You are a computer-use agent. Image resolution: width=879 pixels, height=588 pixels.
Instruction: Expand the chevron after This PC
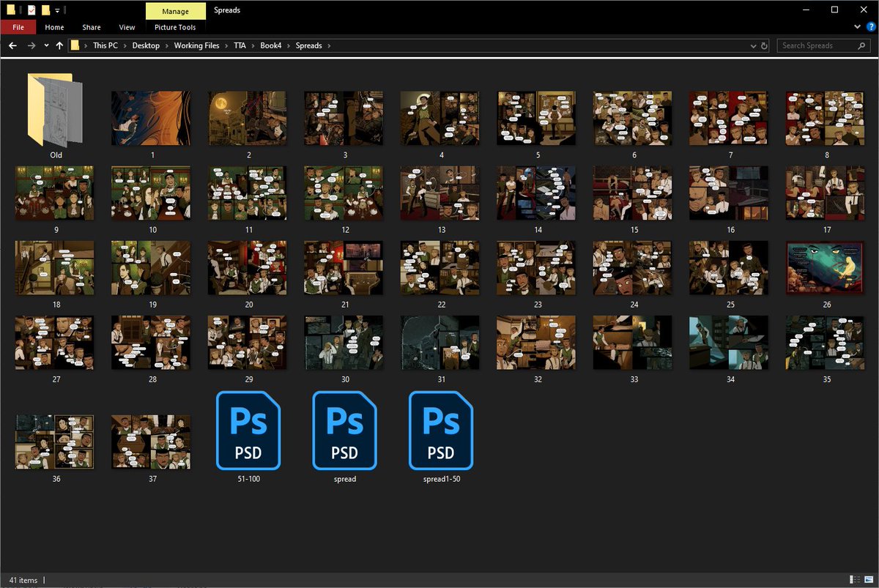(125, 45)
